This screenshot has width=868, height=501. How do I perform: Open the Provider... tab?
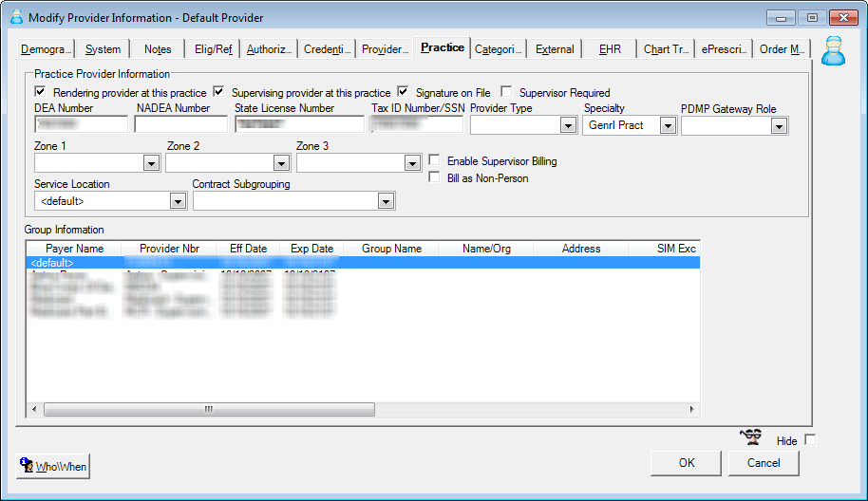[x=385, y=49]
